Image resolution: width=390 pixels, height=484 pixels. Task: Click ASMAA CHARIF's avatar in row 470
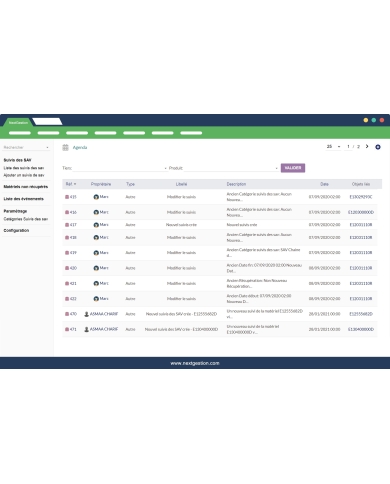[x=86, y=314]
